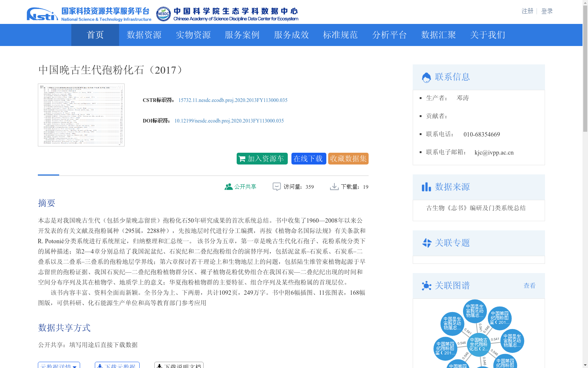Open the 实物资源 menu
The height and width of the screenshot is (368, 588).
[x=193, y=35]
